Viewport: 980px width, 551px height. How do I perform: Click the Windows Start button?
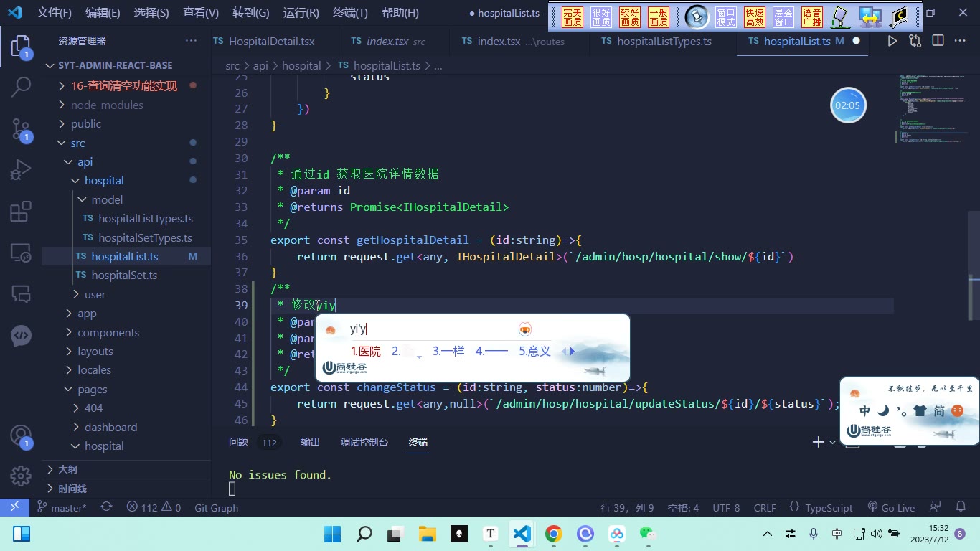tap(333, 534)
